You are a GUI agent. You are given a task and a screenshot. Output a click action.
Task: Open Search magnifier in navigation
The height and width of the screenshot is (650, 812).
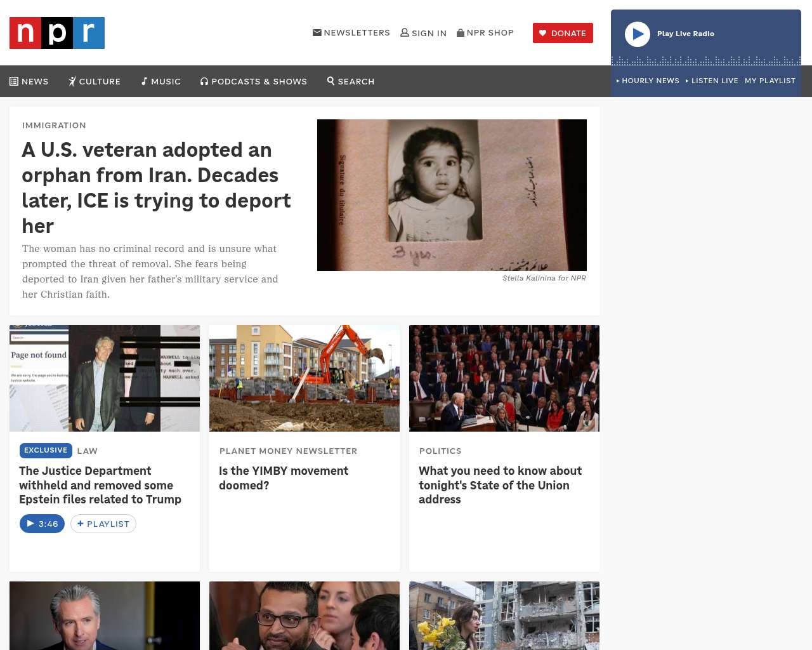tap(351, 81)
